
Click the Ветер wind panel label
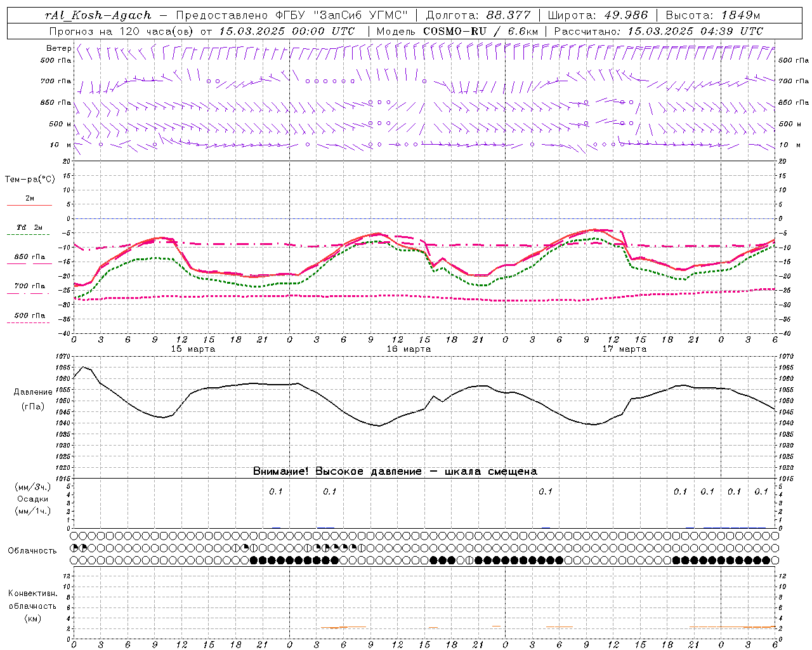[58, 48]
